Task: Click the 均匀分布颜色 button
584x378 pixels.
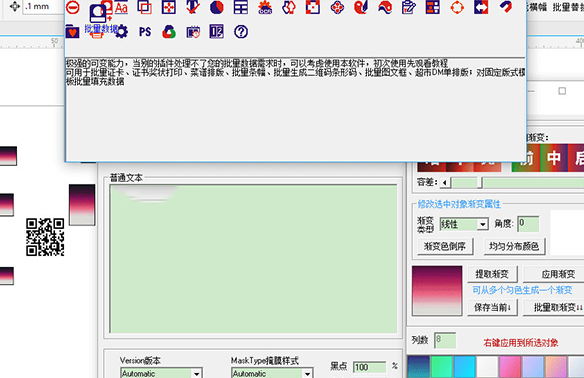Action: click(514, 246)
